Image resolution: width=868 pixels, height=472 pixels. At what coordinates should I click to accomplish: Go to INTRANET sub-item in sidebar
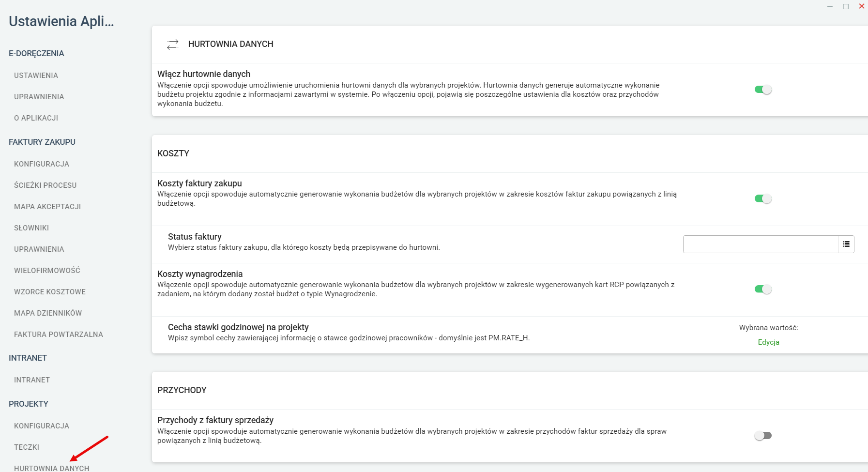pos(32,380)
